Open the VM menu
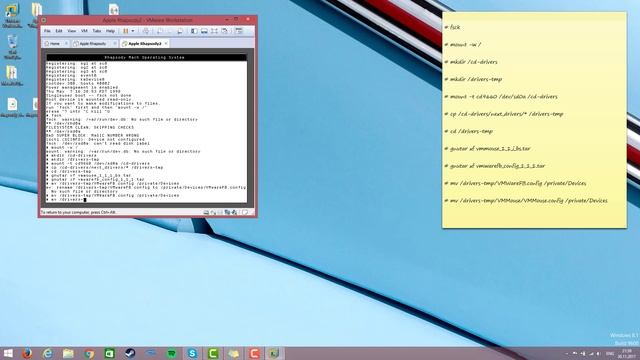 click(x=84, y=31)
